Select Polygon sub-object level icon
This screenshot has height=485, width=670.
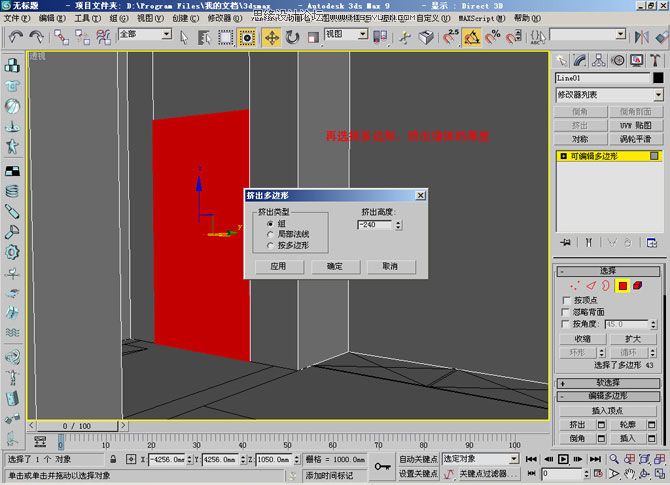pyautogui.click(x=622, y=285)
